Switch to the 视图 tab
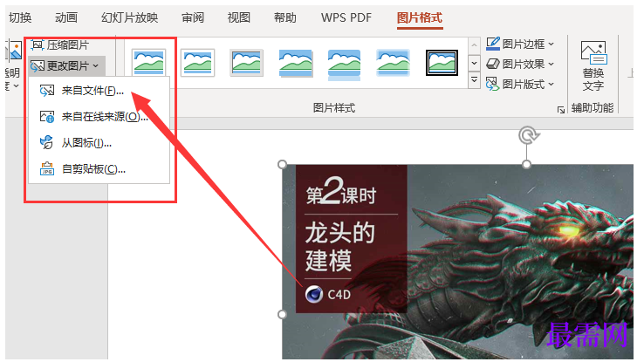 point(239,17)
